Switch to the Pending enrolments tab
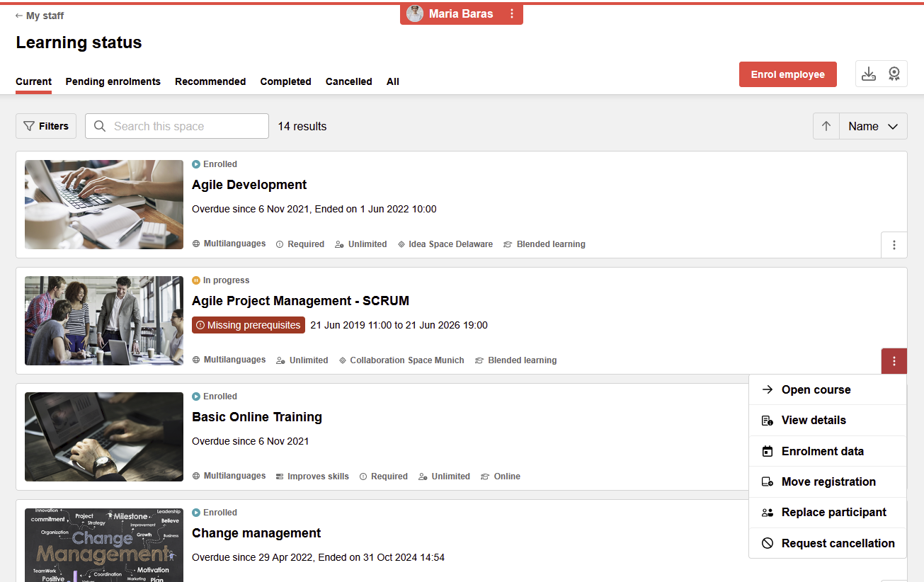Screen dimensions: 924x582 pyautogui.click(x=113, y=81)
